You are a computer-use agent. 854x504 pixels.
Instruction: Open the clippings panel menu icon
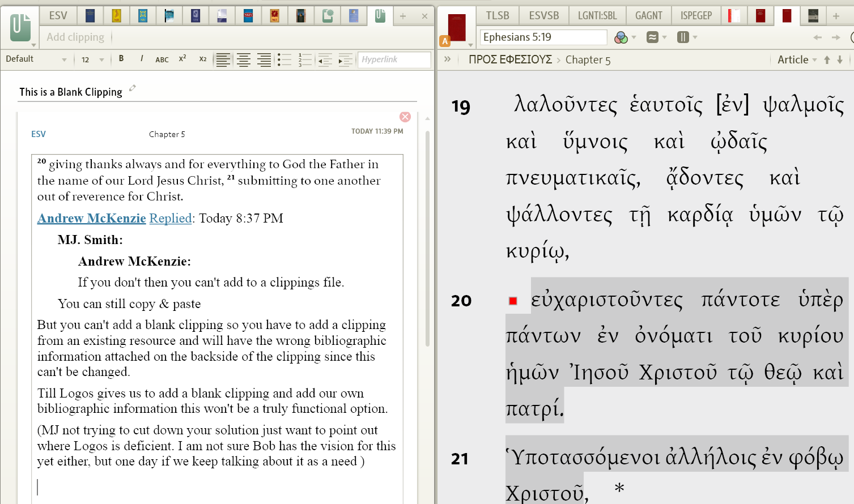click(x=20, y=28)
